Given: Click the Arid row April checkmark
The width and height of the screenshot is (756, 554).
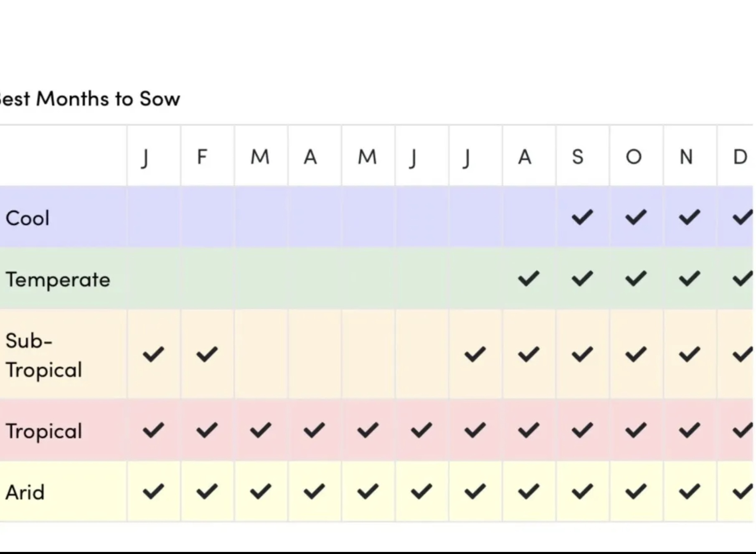Looking at the screenshot, I should point(314,491).
